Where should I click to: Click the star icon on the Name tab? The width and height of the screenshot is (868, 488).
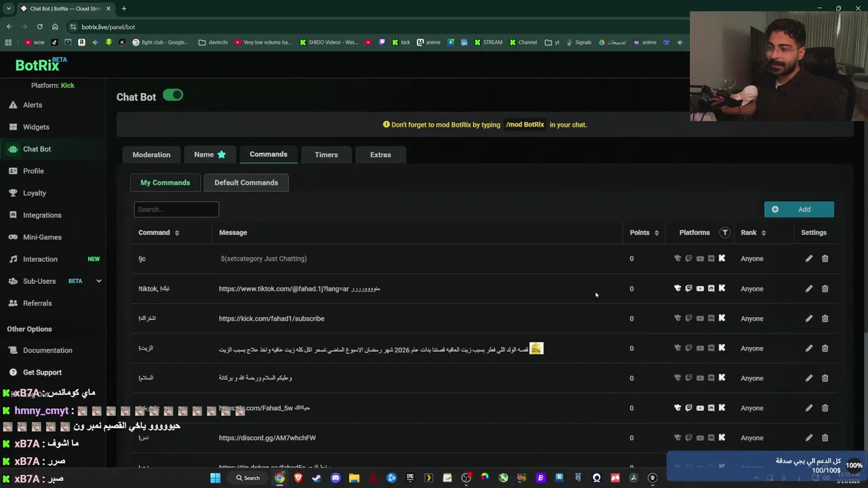pos(221,155)
